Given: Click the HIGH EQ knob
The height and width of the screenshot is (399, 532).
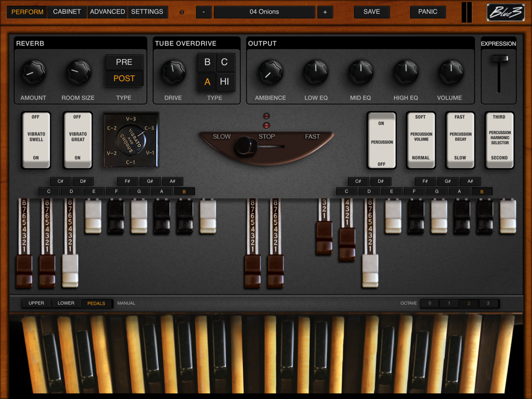Looking at the screenshot, I should (x=406, y=72).
